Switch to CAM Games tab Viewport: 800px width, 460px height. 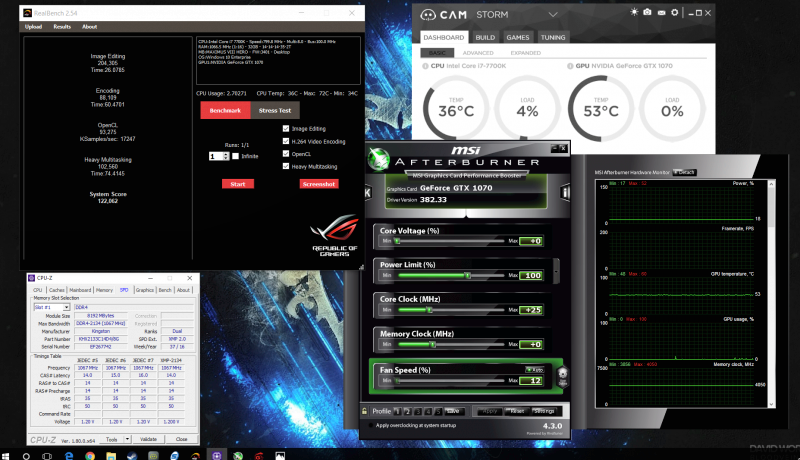tap(517, 37)
